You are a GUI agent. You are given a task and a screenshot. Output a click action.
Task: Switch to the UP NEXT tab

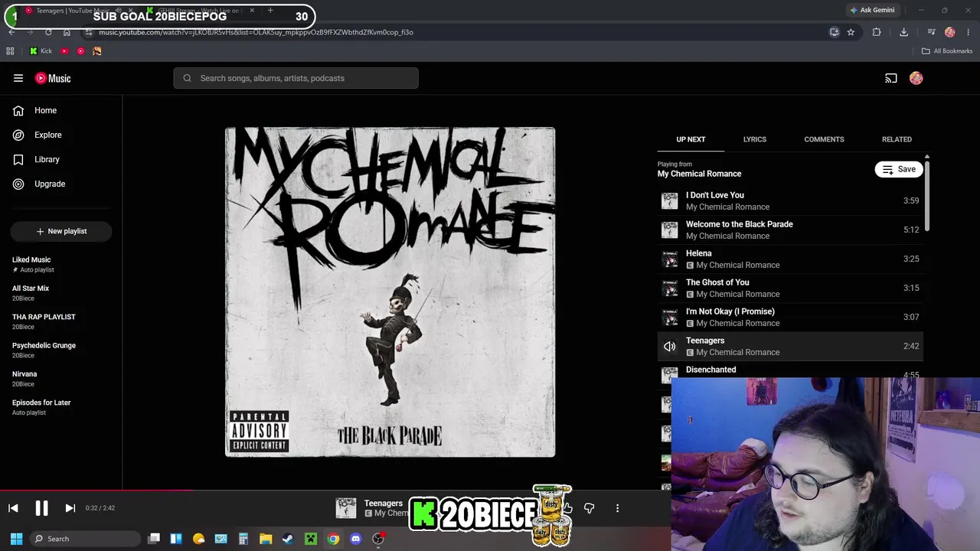691,139
